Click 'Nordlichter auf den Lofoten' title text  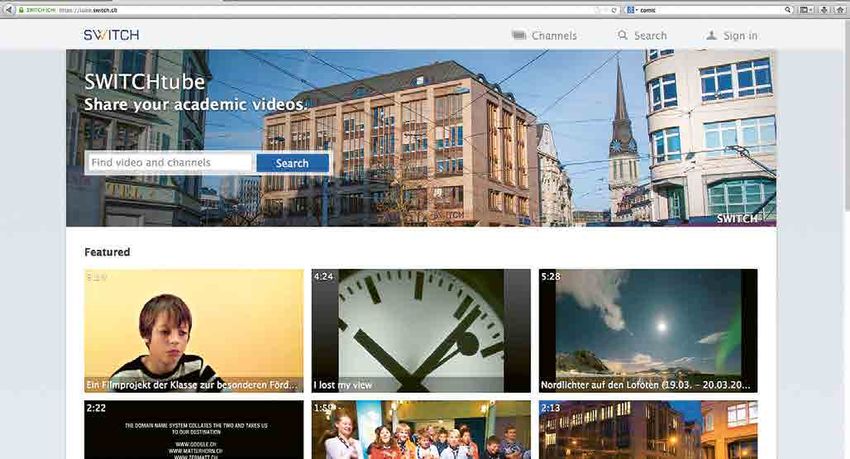click(x=646, y=385)
